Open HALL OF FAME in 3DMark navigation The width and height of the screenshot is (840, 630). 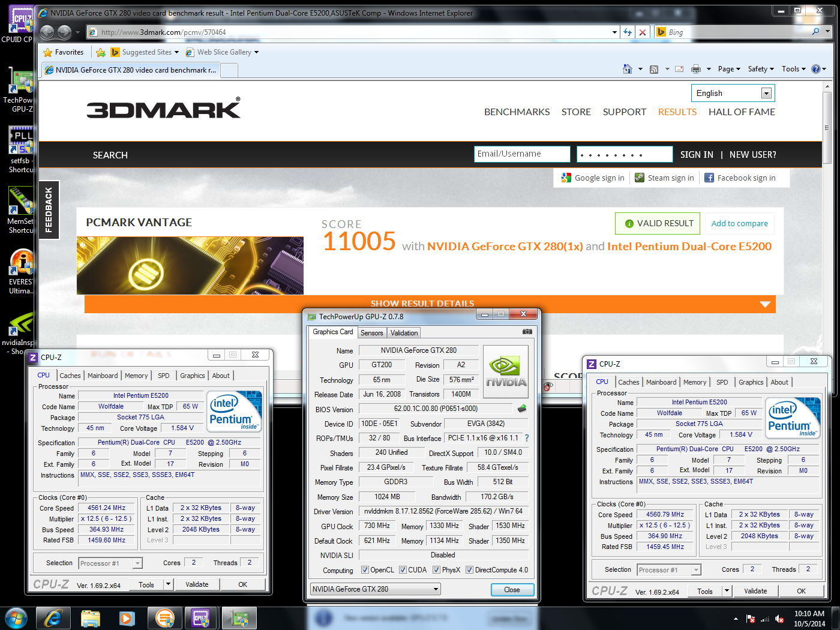tap(742, 112)
